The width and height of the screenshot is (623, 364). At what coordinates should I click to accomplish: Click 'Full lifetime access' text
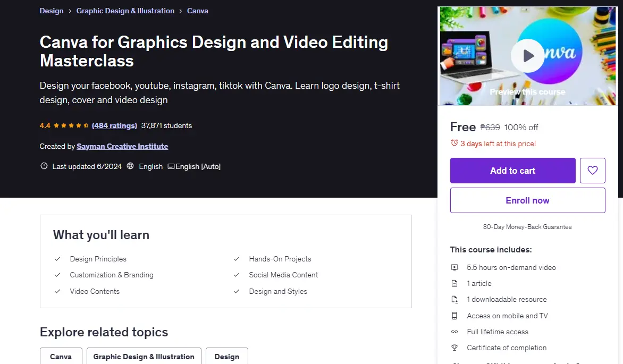click(x=498, y=332)
